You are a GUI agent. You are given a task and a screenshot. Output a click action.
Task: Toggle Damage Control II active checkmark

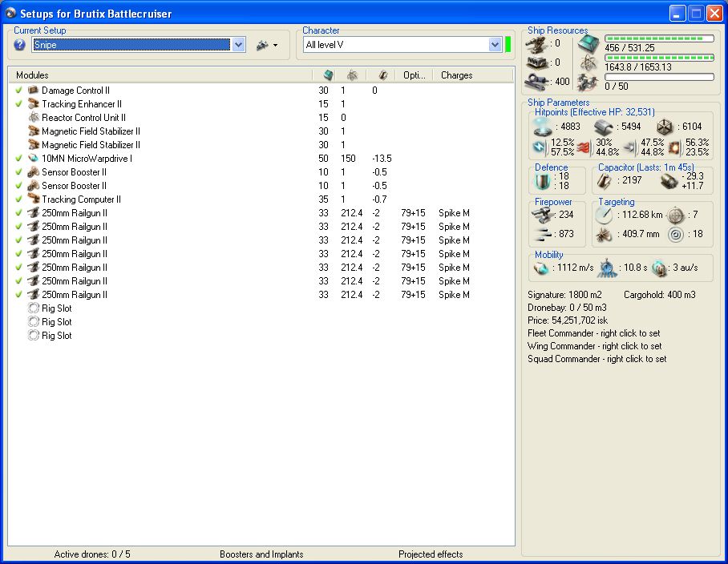pyautogui.click(x=18, y=90)
